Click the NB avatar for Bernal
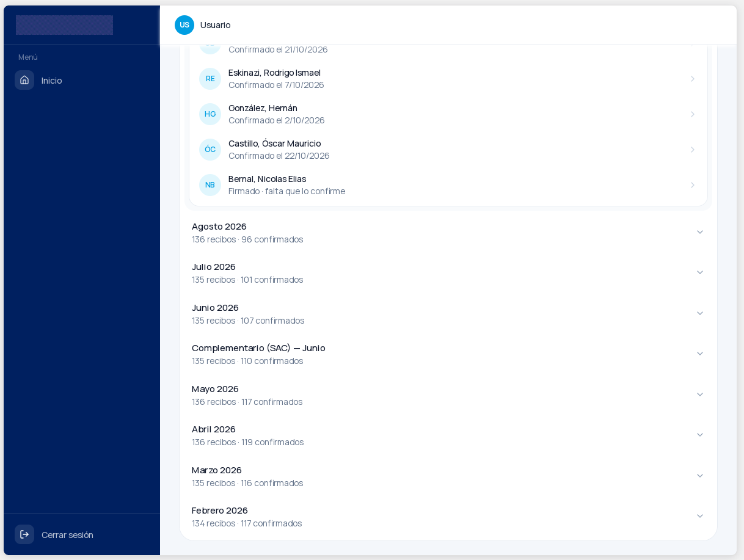 point(210,185)
